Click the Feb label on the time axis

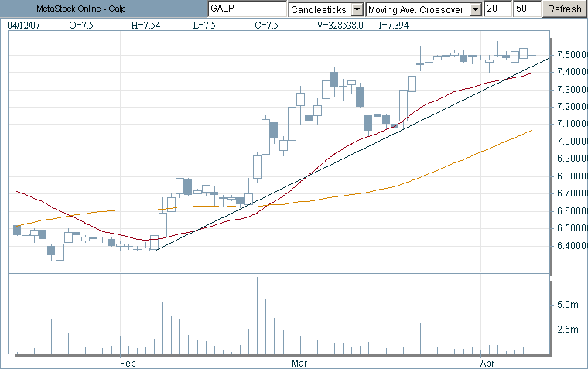coord(128,364)
